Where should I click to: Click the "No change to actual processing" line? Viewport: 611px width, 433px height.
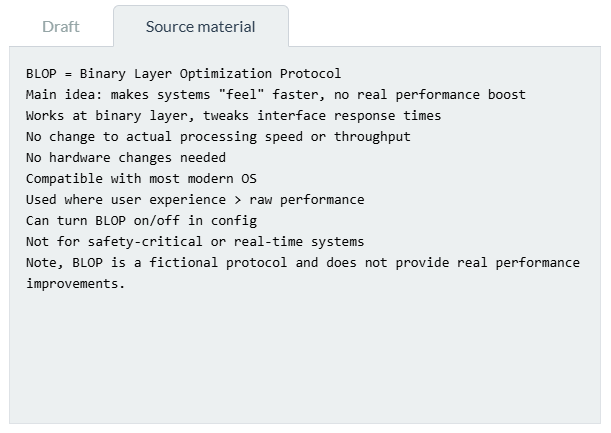pos(218,136)
